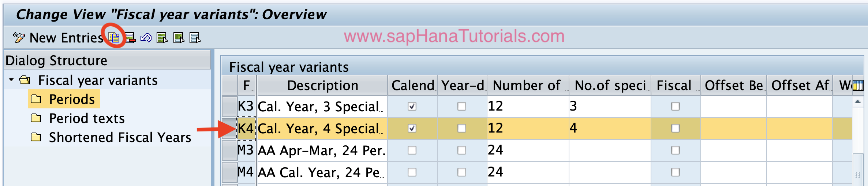Click the Select All icon in toolbar
The image size is (868, 186).
click(162, 38)
